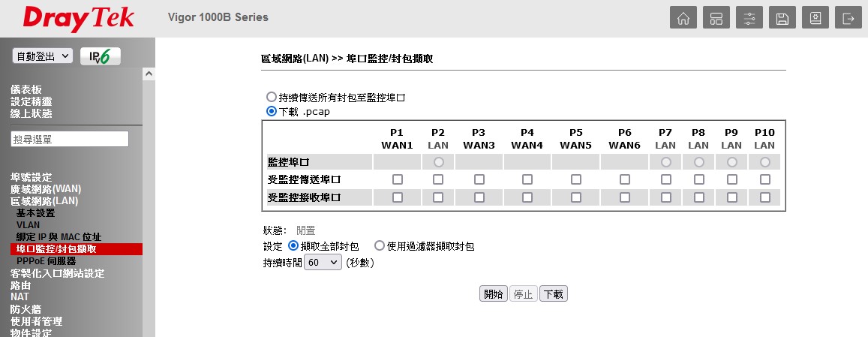Image resolution: width=868 pixels, height=337 pixels.
Task: Click the menu search input field
Action: click(70, 139)
